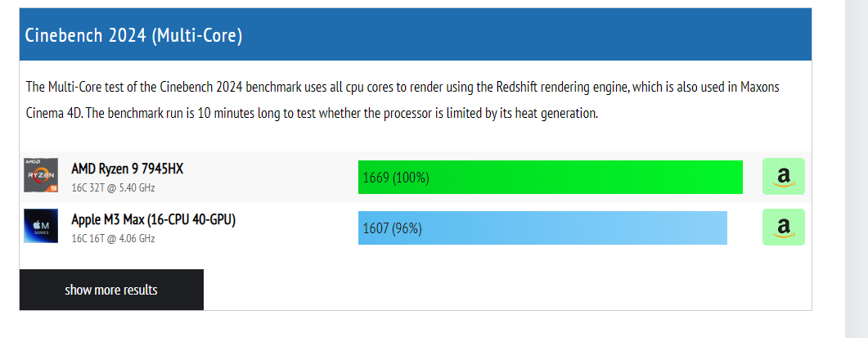868x338 pixels.
Task: Open the Apple M3 Max (16-CPU 40-GPU) page
Action: 153,220
